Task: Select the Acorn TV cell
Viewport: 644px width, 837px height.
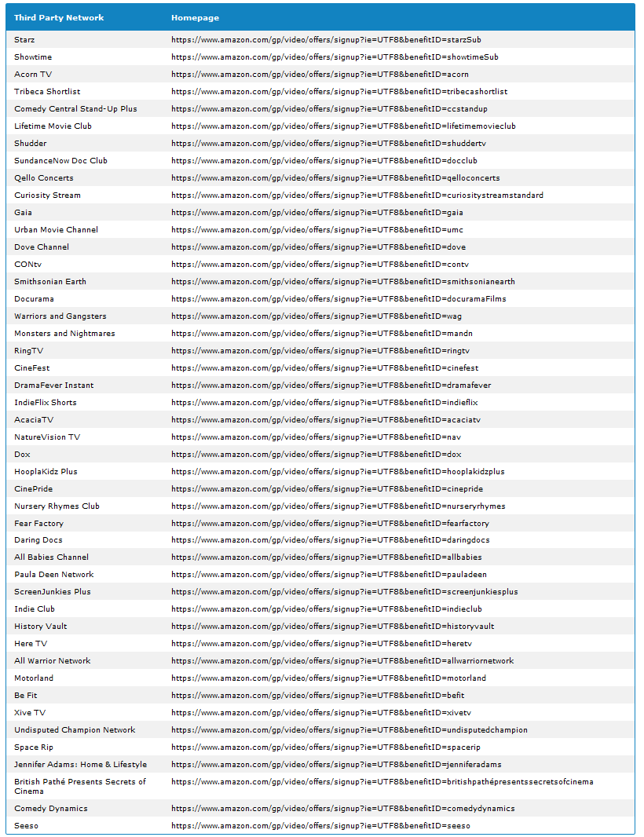Action: point(33,74)
